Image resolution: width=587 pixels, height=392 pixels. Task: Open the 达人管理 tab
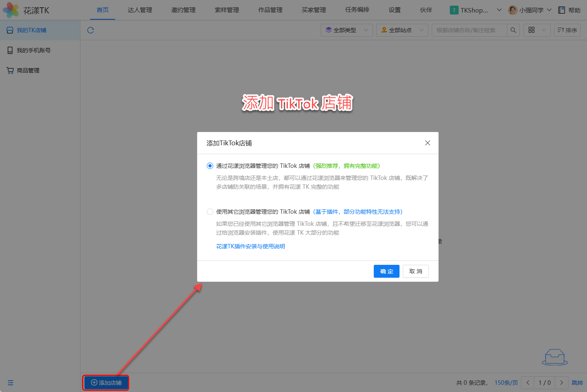point(140,10)
